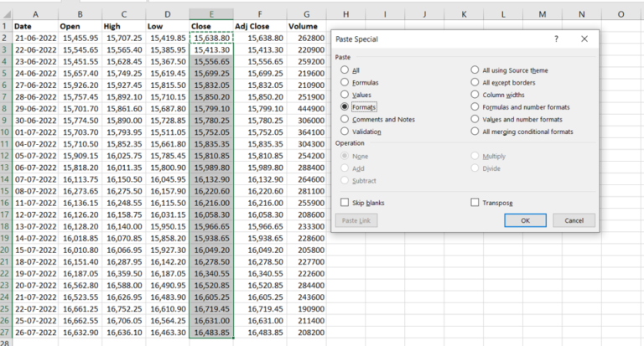Select row 14 header

coord(5,190)
